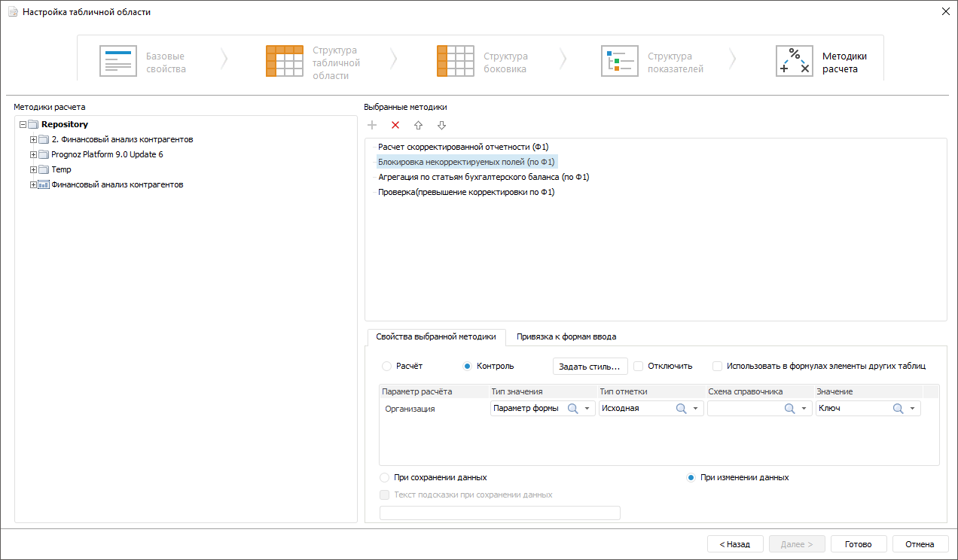This screenshot has width=958, height=560.
Task: Expand the Prognoz Platform 9.0 Update 6 node
Action: [x=33, y=155]
